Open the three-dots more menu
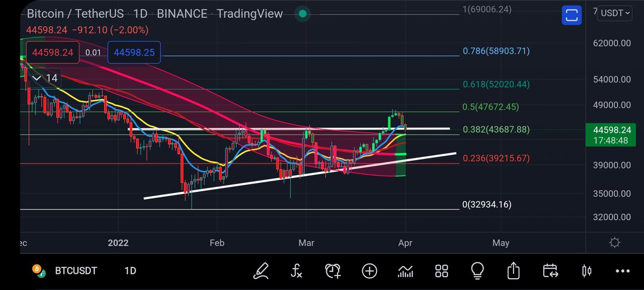Image resolution: width=644 pixels, height=290 pixels. coord(623,271)
